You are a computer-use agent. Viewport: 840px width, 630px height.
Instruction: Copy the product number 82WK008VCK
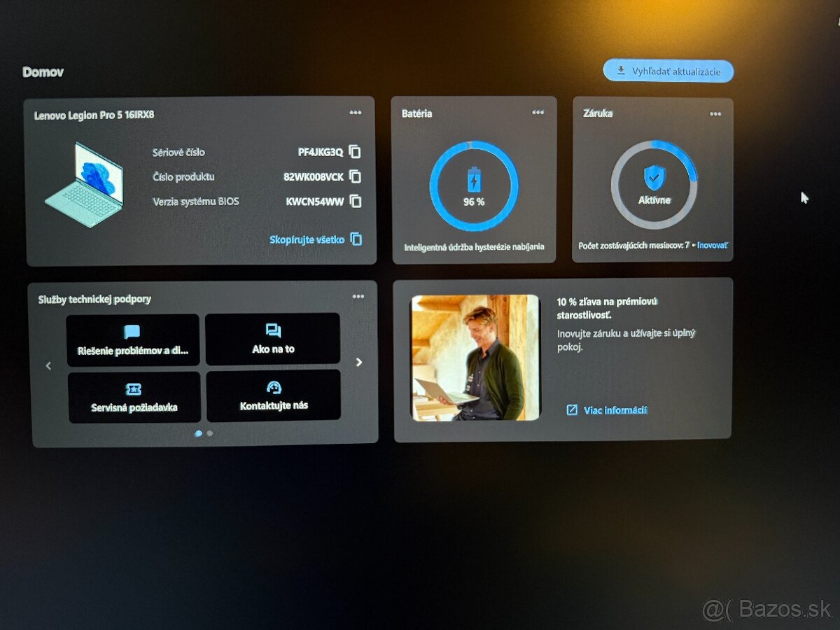[355, 176]
